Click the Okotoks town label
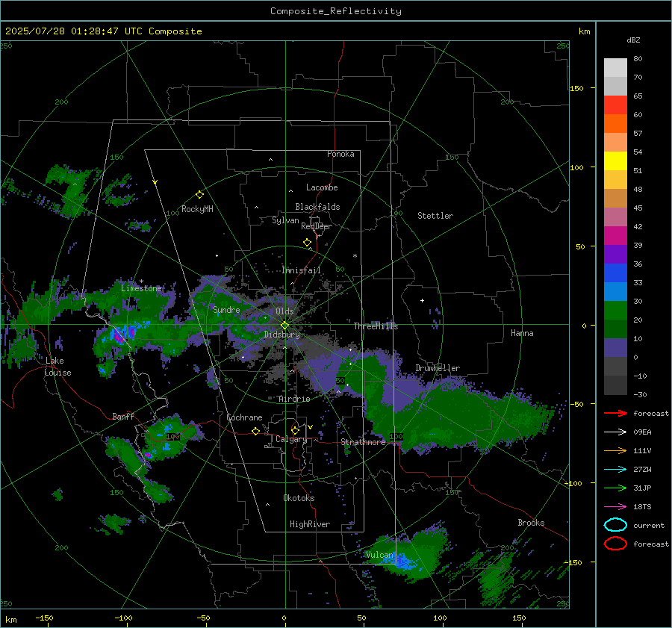 pyautogui.click(x=299, y=498)
